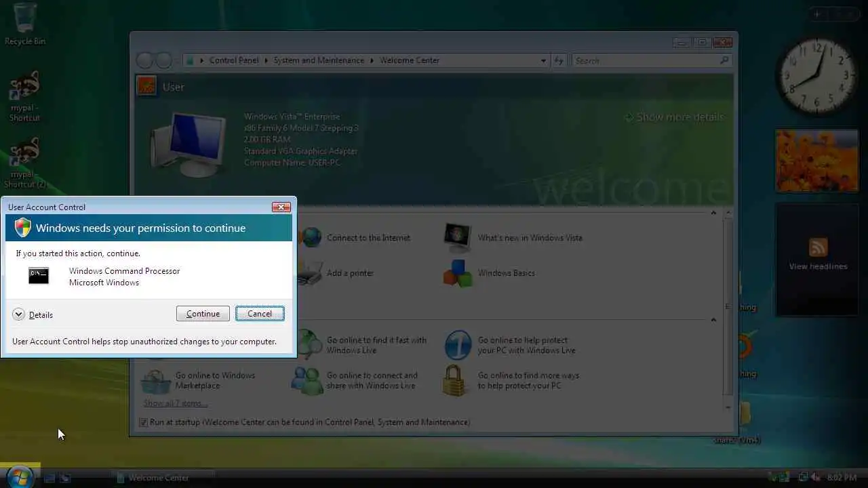The width and height of the screenshot is (868, 488).
Task: Close the User Account Control dialog
Action: tap(281, 207)
